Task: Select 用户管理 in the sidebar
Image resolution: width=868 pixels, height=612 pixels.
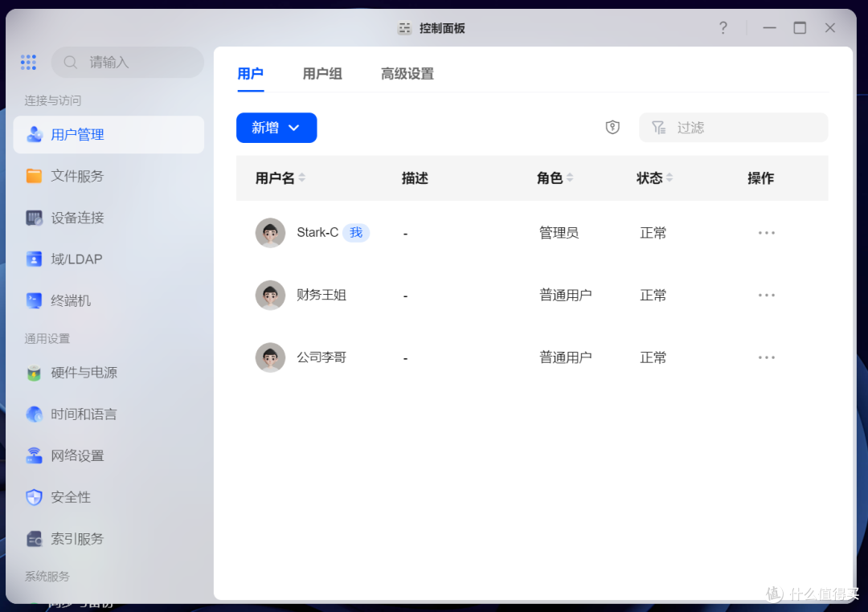Action: [x=108, y=134]
